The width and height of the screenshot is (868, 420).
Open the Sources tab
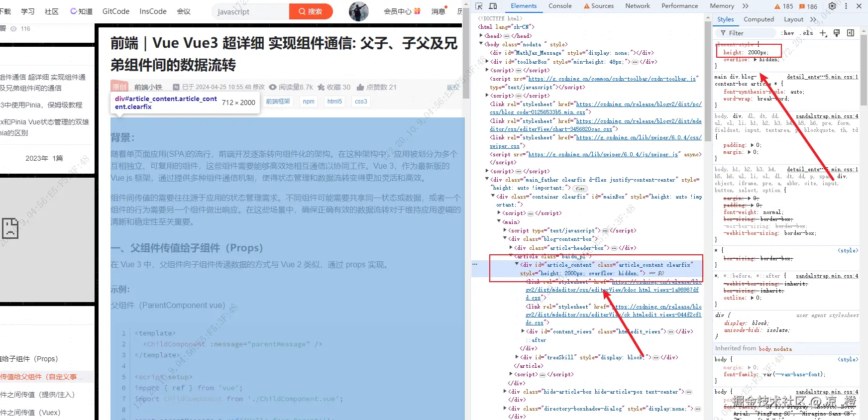[599, 6]
